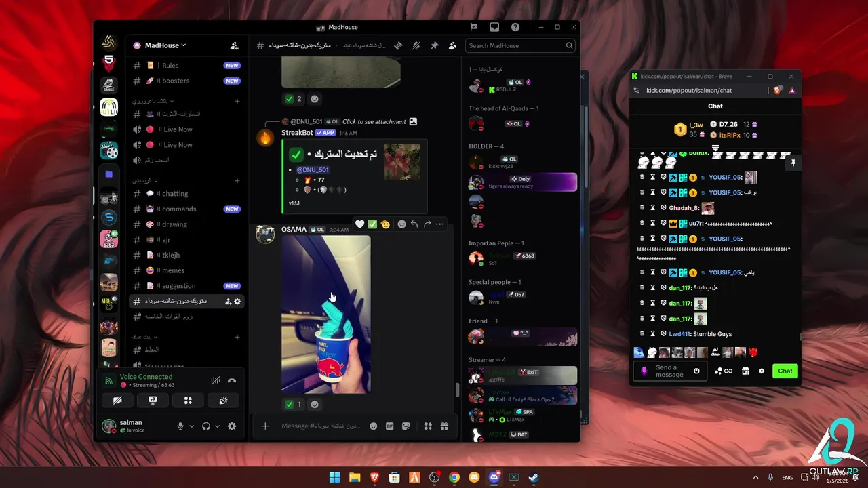The width and height of the screenshot is (868, 488).
Task: Invite people to MadHouse server
Action: [x=235, y=45]
